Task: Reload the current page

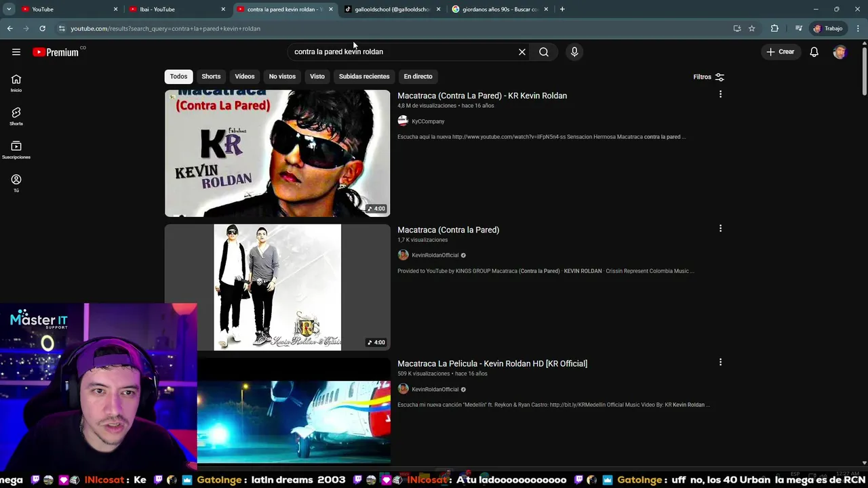Action: (42, 28)
